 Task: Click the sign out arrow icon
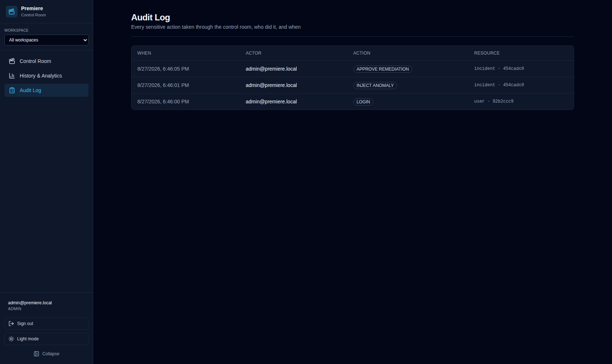click(11, 324)
